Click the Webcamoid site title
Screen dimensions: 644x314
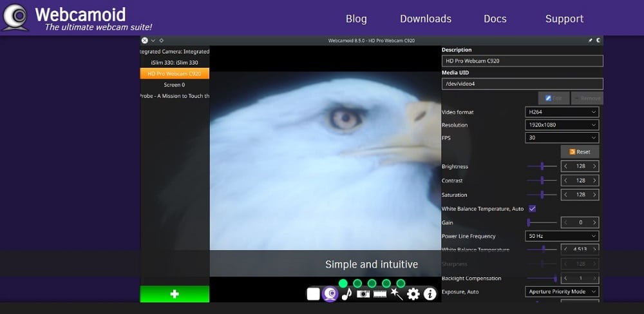pos(80,14)
